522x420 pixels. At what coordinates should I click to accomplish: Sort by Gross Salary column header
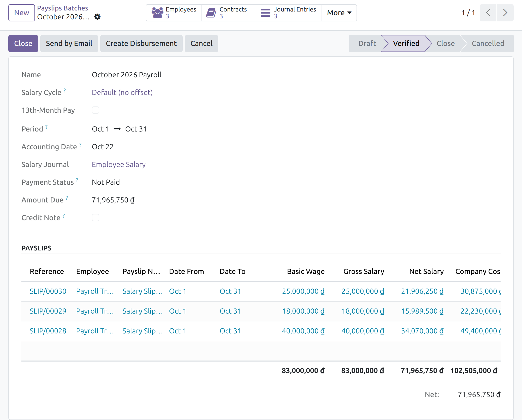click(364, 271)
